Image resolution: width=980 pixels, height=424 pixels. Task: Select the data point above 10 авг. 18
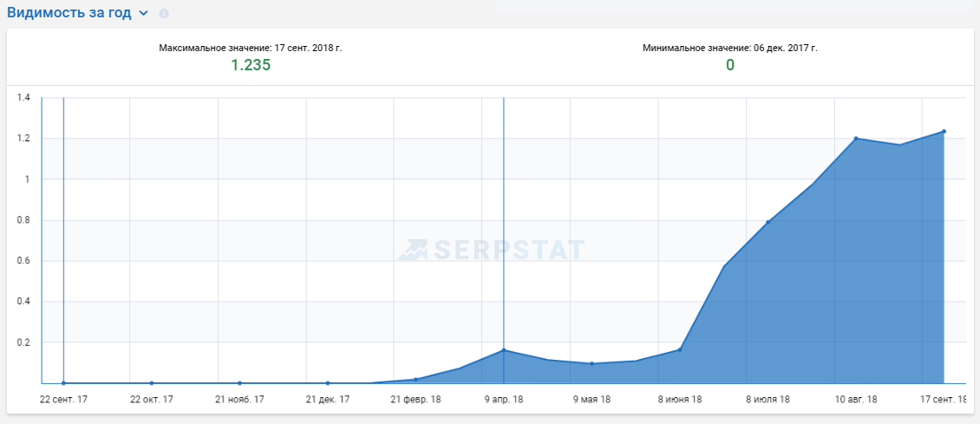[856, 139]
